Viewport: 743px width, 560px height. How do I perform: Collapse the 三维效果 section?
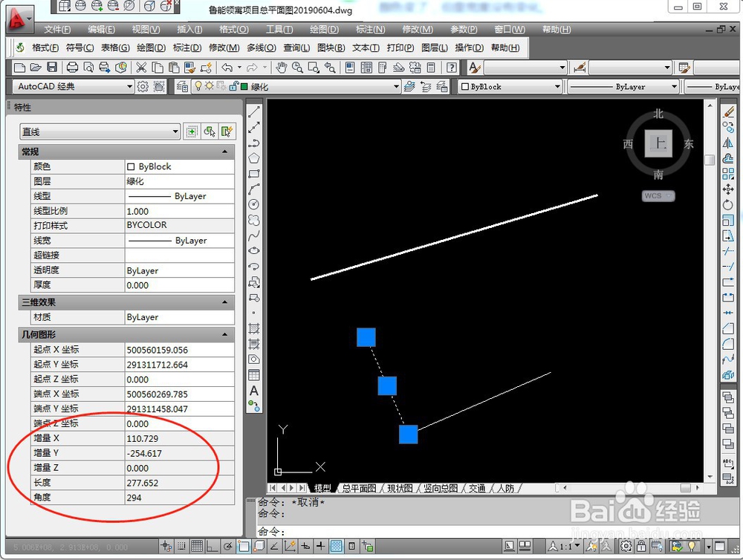tap(224, 302)
